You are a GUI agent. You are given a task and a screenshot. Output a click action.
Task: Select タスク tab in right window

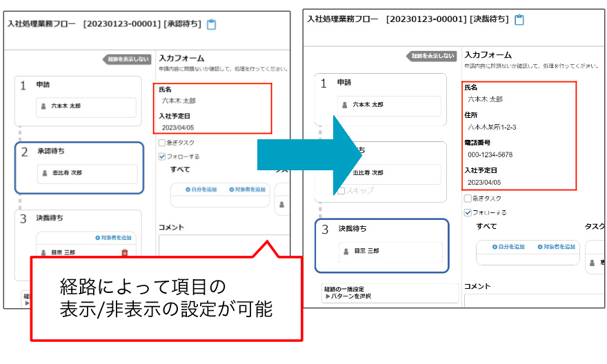(595, 226)
